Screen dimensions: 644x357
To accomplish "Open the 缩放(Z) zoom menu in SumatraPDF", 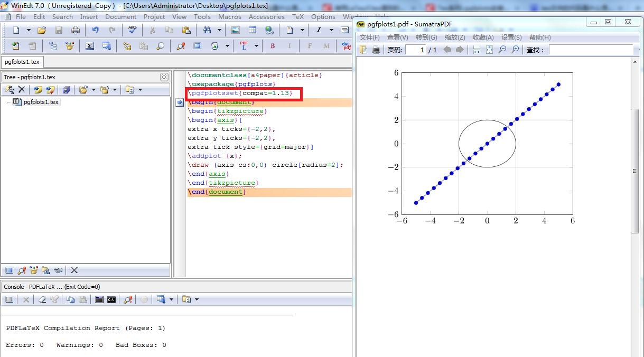I will [x=454, y=37].
